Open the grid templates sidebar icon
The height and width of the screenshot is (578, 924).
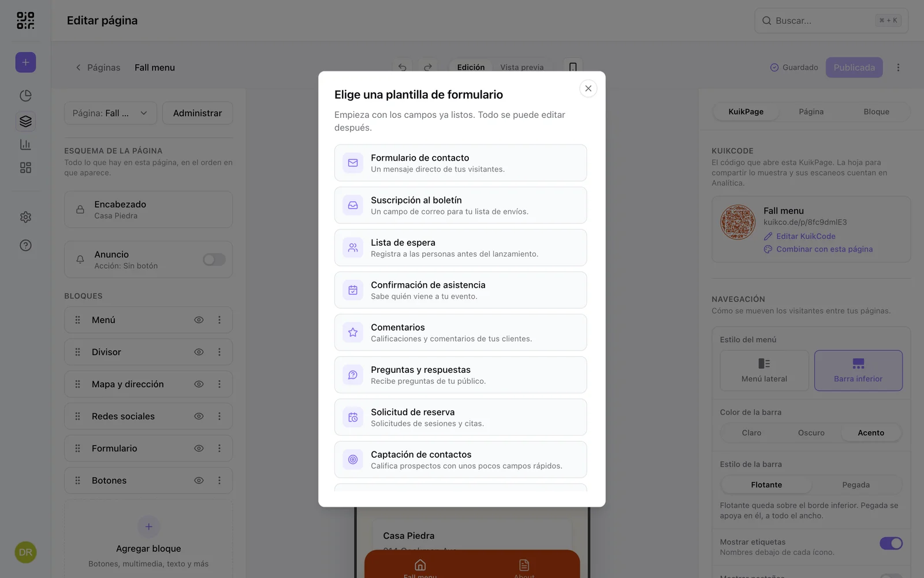click(x=25, y=168)
